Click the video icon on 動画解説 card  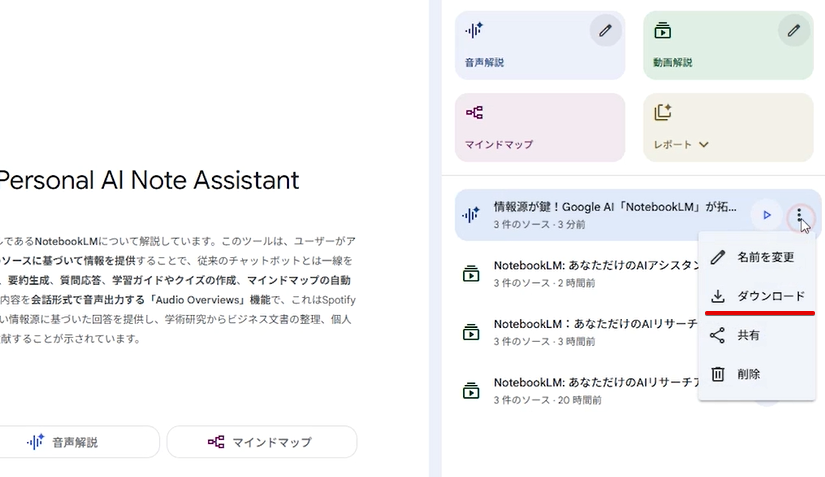[x=662, y=31]
